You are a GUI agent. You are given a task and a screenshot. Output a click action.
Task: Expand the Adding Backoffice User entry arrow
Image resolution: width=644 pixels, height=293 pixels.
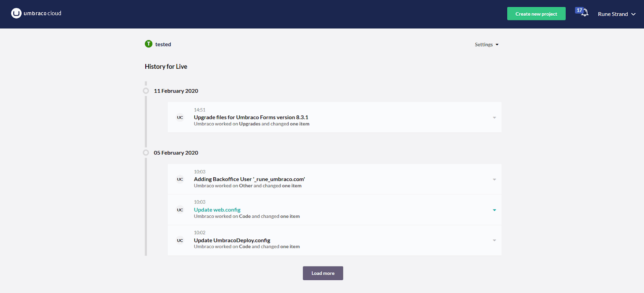click(494, 180)
